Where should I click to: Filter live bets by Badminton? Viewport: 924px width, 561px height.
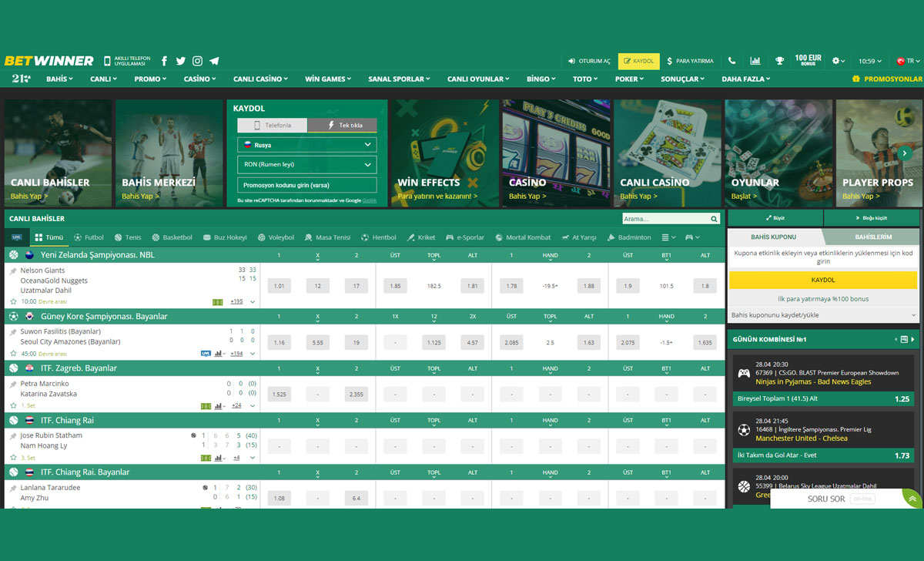click(x=629, y=237)
